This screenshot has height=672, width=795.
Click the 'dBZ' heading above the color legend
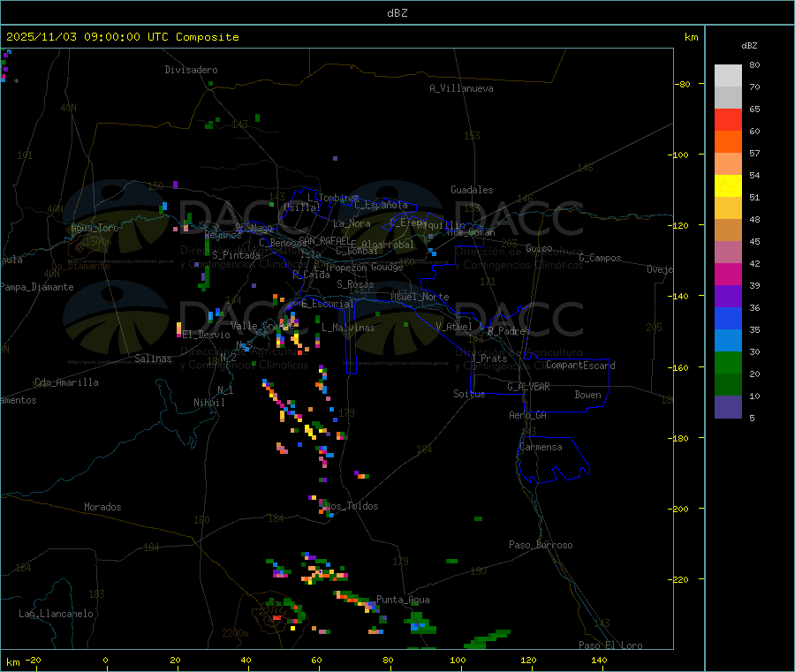pyautogui.click(x=749, y=46)
